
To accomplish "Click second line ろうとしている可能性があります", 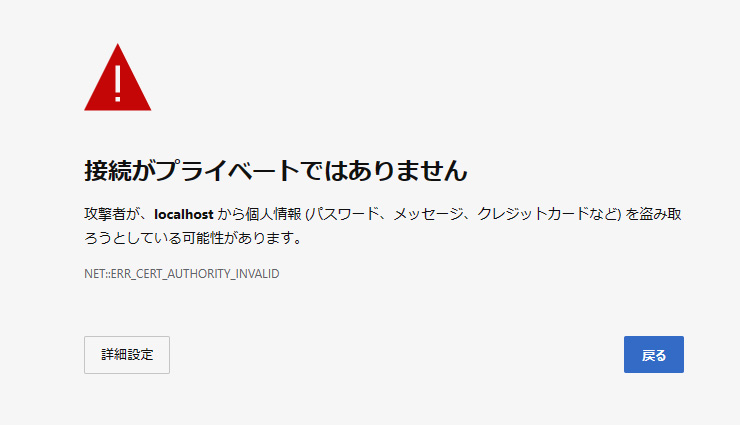I will click(193, 238).
